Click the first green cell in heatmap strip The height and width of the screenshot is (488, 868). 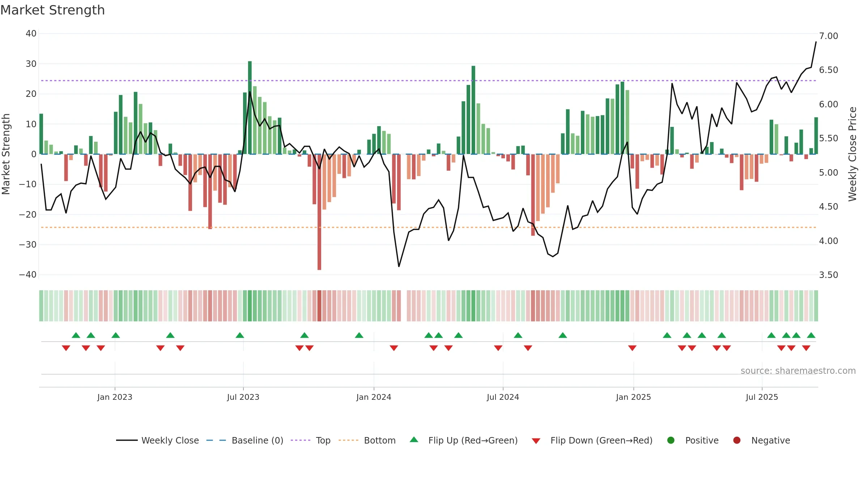[41, 306]
